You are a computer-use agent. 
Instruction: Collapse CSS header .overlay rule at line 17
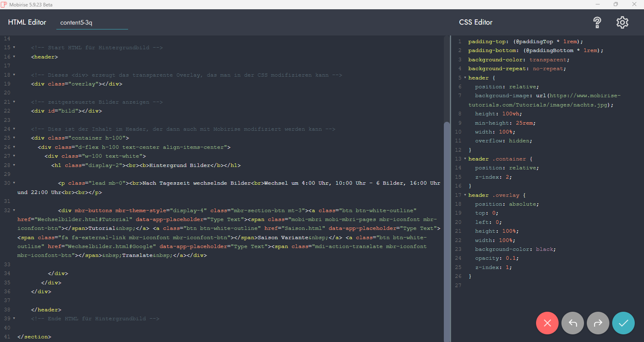[x=465, y=195]
